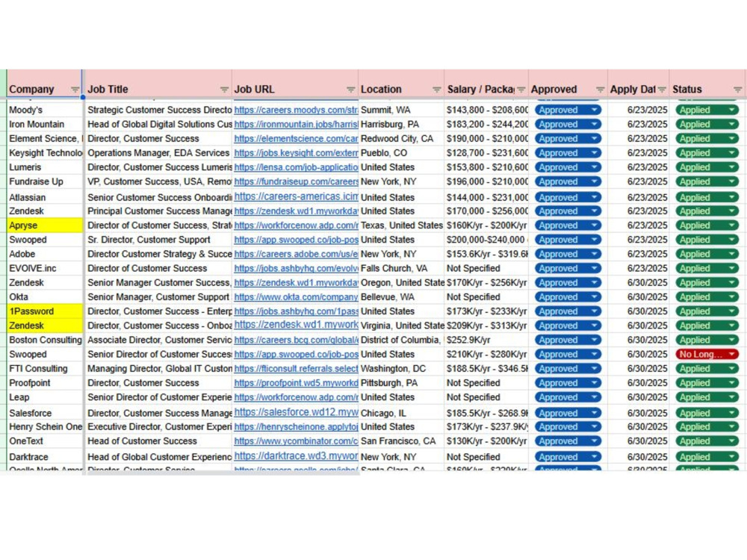This screenshot has width=747, height=560.
Task: Select the 'Pittsburgh, PA' location cell
Action: (x=401, y=383)
